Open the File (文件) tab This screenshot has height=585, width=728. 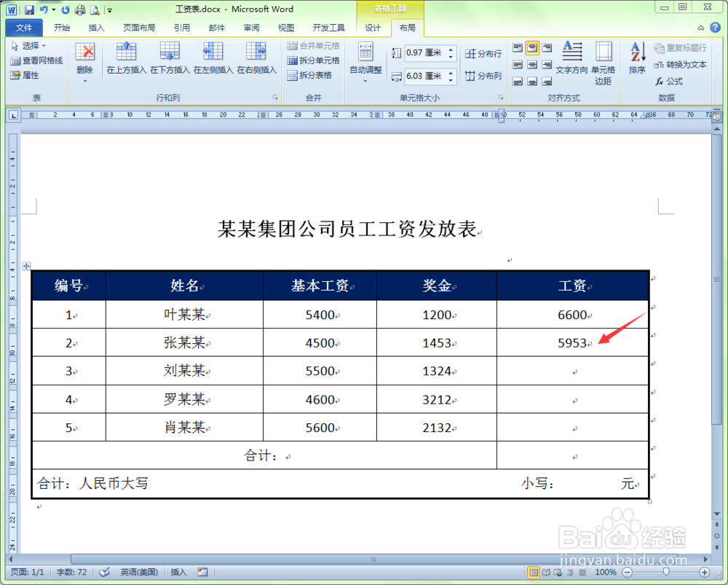coord(24,28)
